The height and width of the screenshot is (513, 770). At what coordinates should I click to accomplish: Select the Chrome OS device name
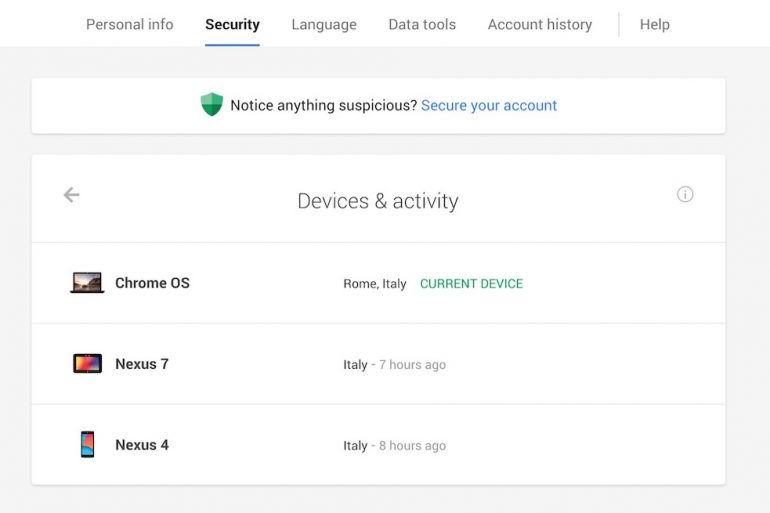[x=152, y=283]
